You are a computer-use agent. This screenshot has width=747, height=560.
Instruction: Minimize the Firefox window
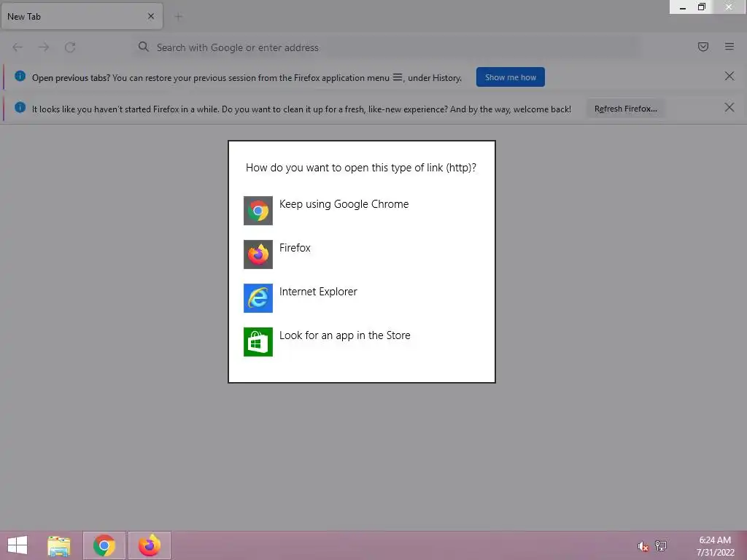(683, 7)
